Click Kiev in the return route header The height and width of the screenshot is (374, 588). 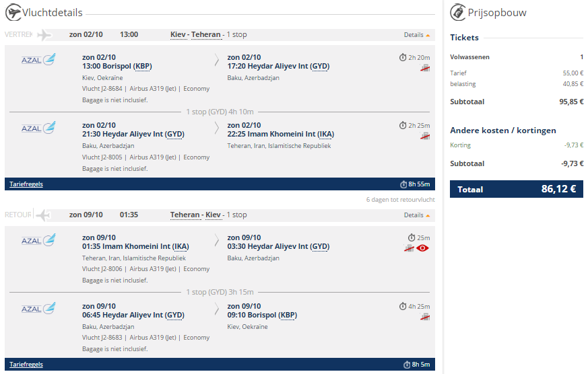[213, 215]
